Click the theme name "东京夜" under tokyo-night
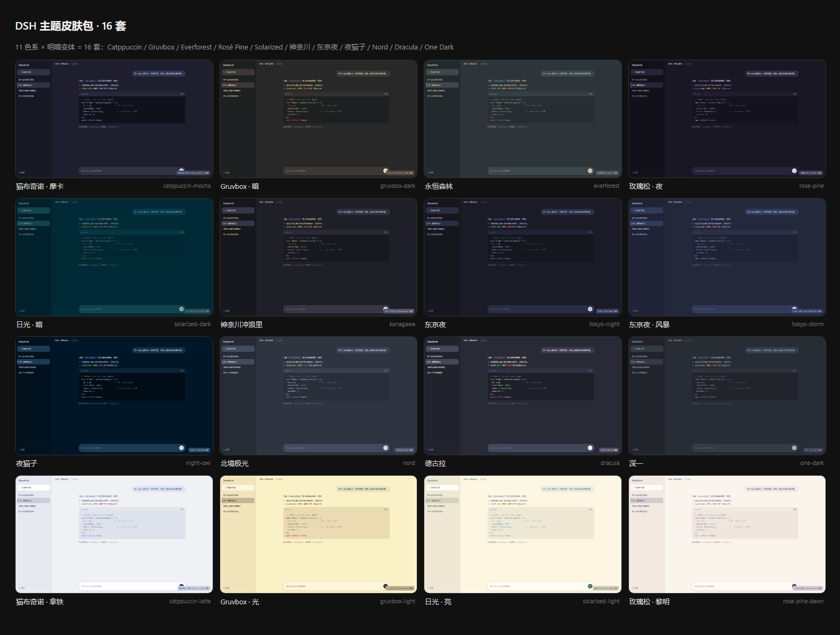The height and width of the screenshot is (635, 840). coord(435,324)
